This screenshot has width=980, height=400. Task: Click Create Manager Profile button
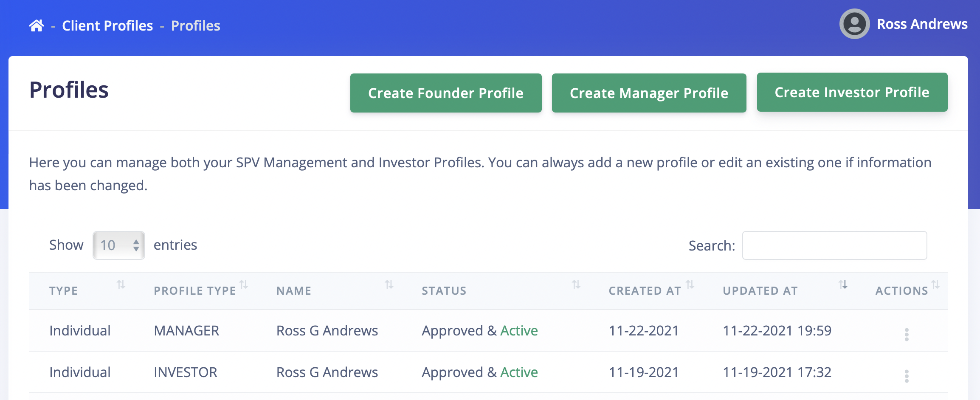point(649,93)
